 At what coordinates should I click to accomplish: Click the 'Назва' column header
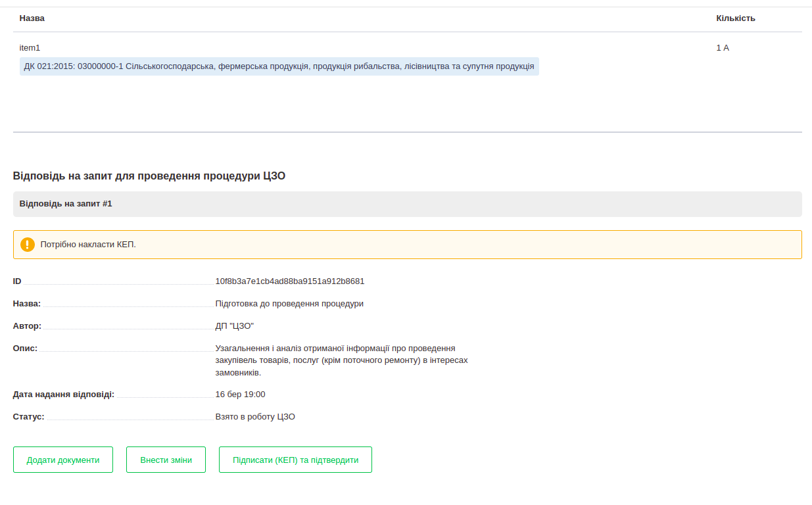pyautogui.click(x=32, y=18)
